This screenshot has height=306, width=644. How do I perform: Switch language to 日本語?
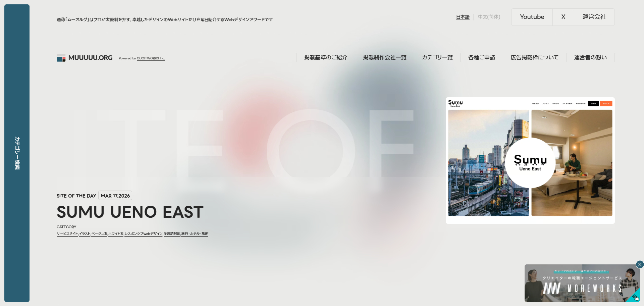tap(463, 17)
